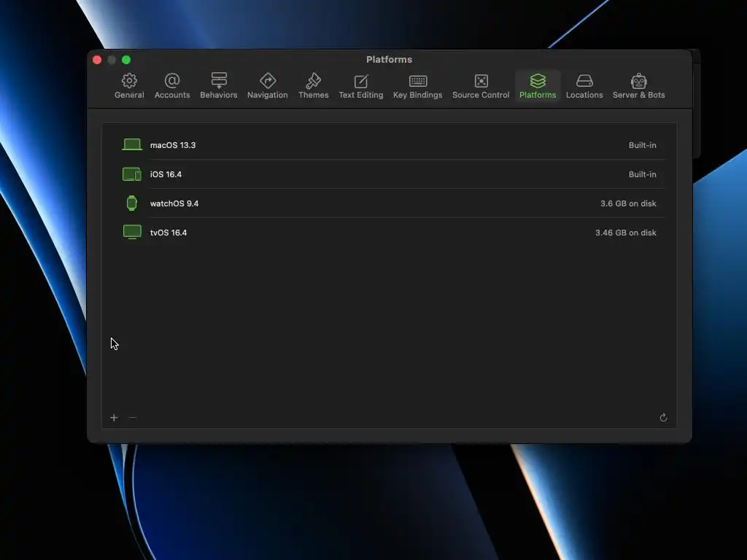Open the Locations tab
The width and height of the screenshot is (747, 560).
pos(584,86)
